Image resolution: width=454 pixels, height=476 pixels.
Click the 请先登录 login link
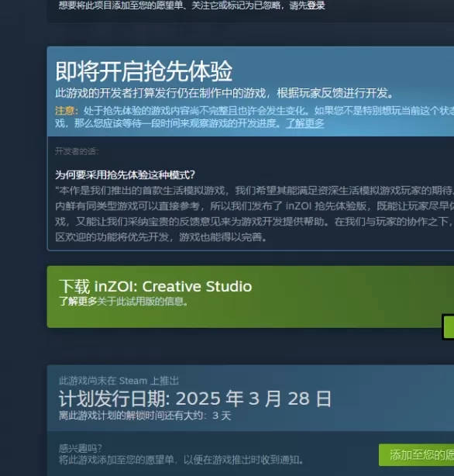click(307, 5)
